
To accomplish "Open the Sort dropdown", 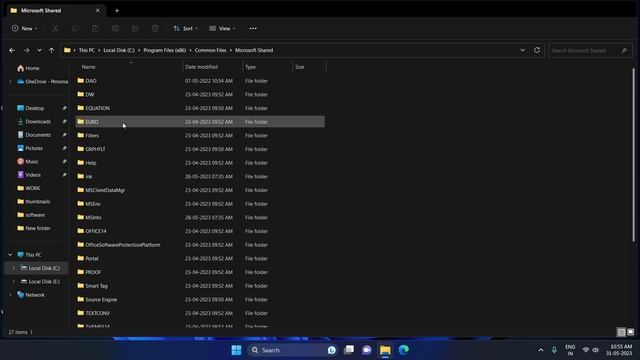I will (x=185, y=29).
